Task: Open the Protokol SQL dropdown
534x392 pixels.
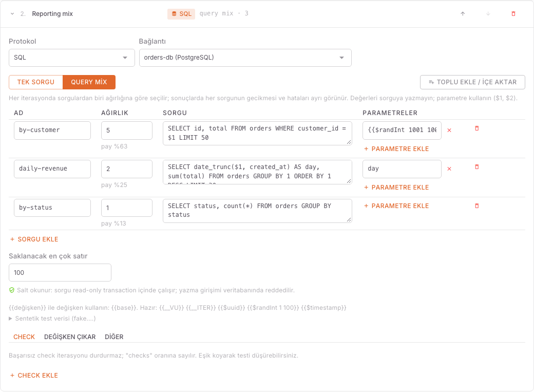Action: (x=71, y=58)
